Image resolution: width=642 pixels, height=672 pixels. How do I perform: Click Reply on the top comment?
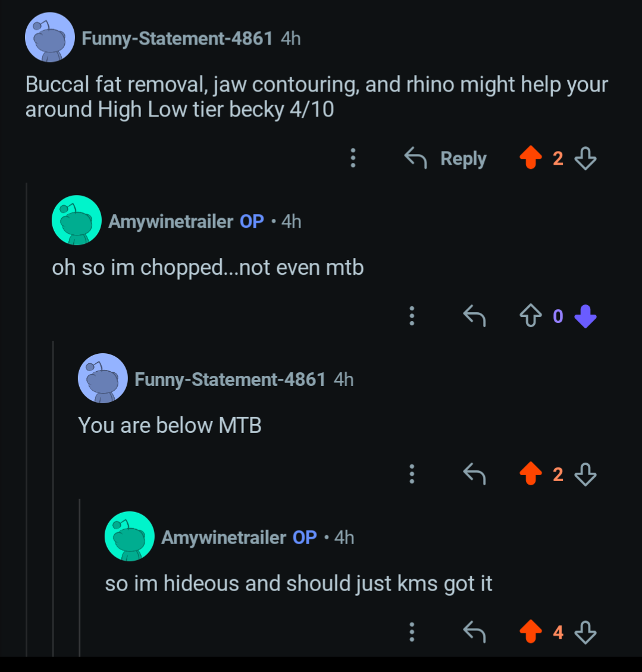pos(446,158)
